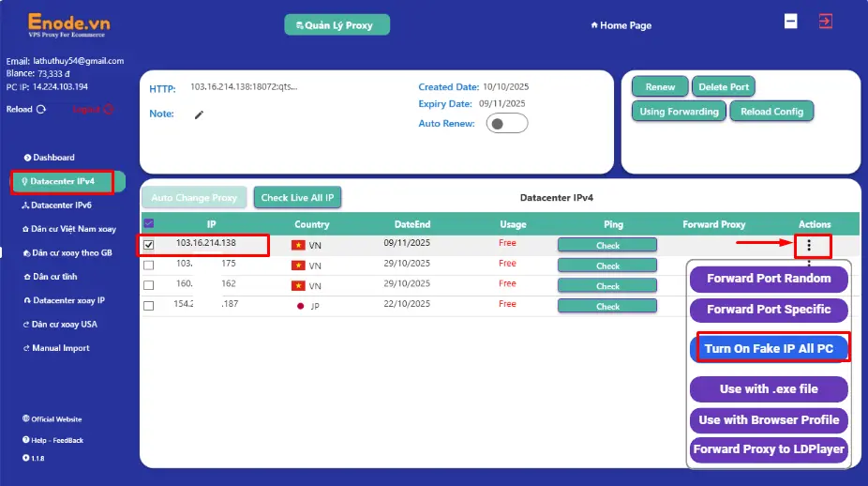868x486 pixels.
Task: Toggle the select-all checkbox in table header
Action: click(148, 224)
